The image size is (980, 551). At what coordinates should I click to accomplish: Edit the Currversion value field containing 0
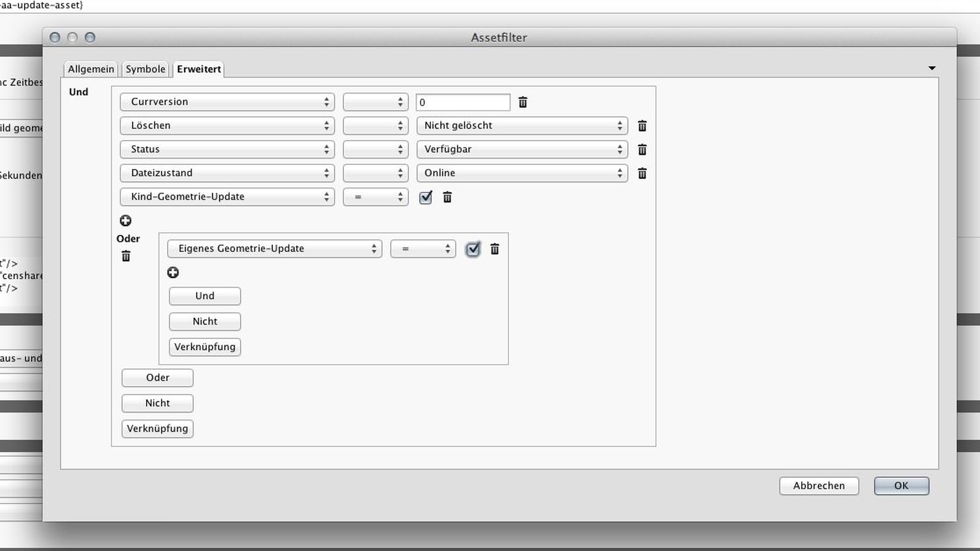(x=462, y=102)
